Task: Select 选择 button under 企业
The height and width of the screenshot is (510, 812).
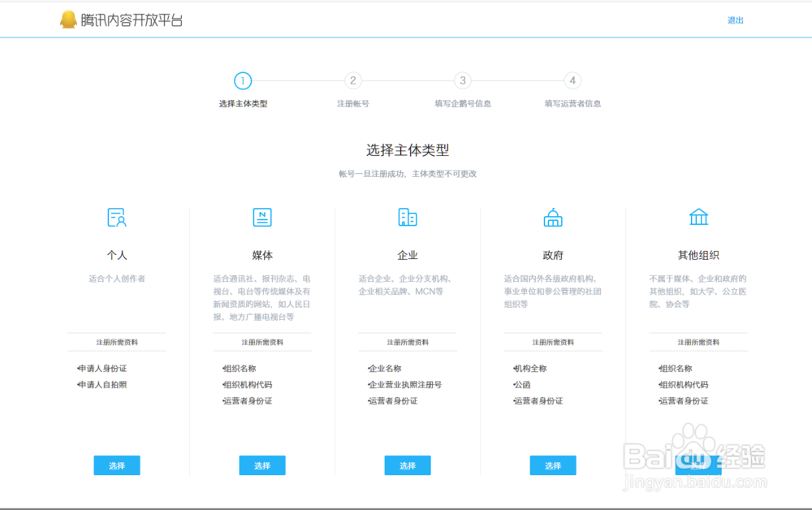Action: [408, 465]
